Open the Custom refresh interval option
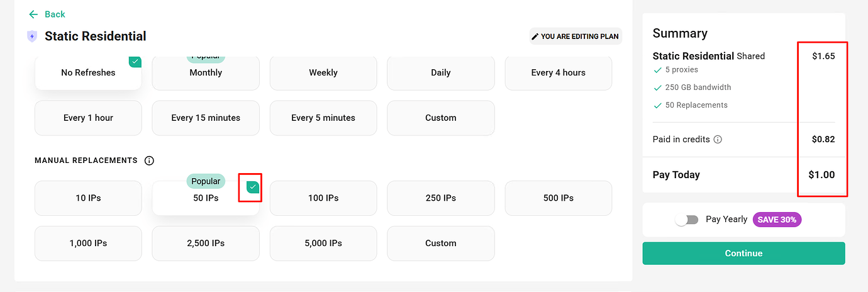The image size is (868, 292). pyautogui.click(x=440, y=118)
